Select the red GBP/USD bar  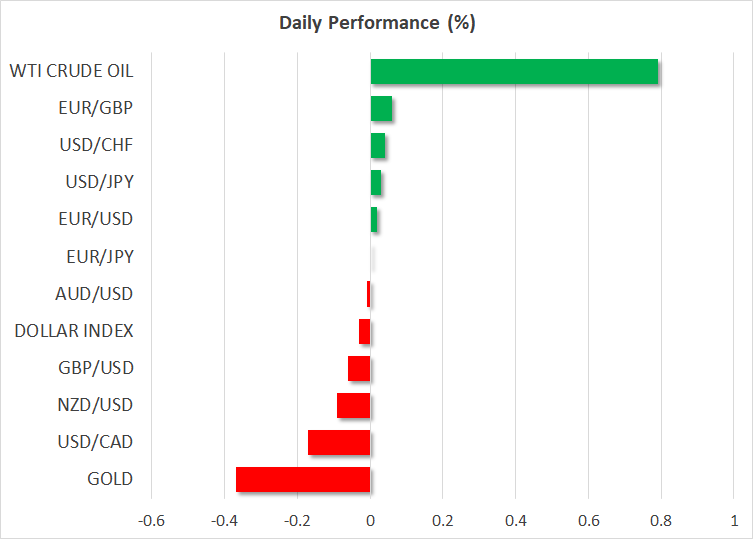pyautogui.click(x=359, y=368)
